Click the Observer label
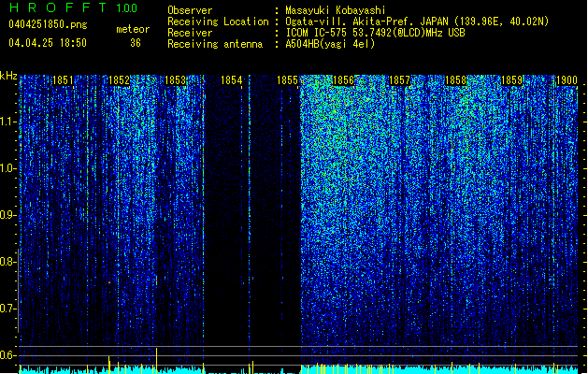The image size is (588, 374). pyautogui.click(x=190, y=10)
